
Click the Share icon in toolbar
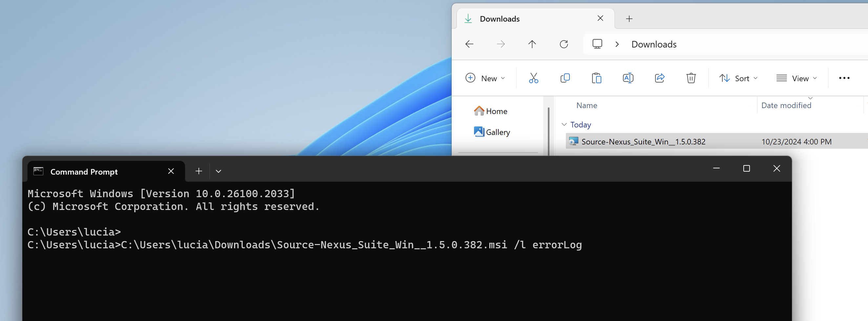(659, 78)
